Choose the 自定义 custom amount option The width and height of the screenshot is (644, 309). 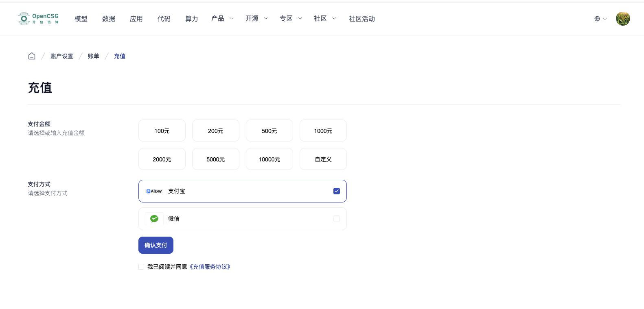click(x=323, y=159)
